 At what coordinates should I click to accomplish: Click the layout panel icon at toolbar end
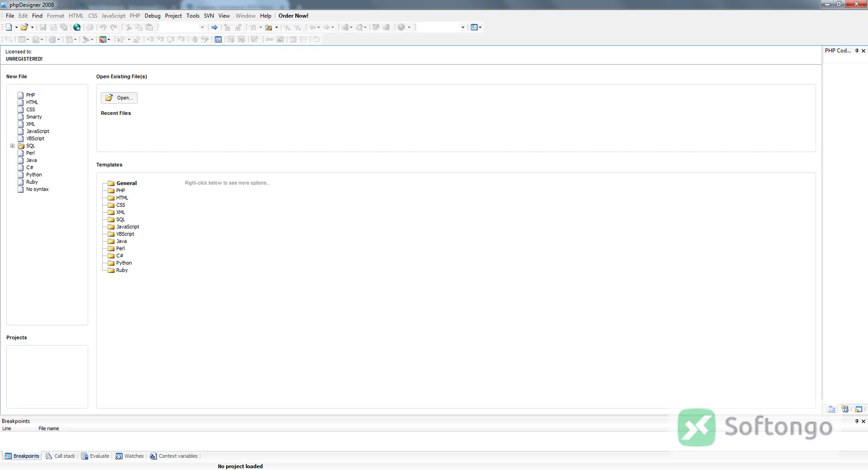point(474,28)
